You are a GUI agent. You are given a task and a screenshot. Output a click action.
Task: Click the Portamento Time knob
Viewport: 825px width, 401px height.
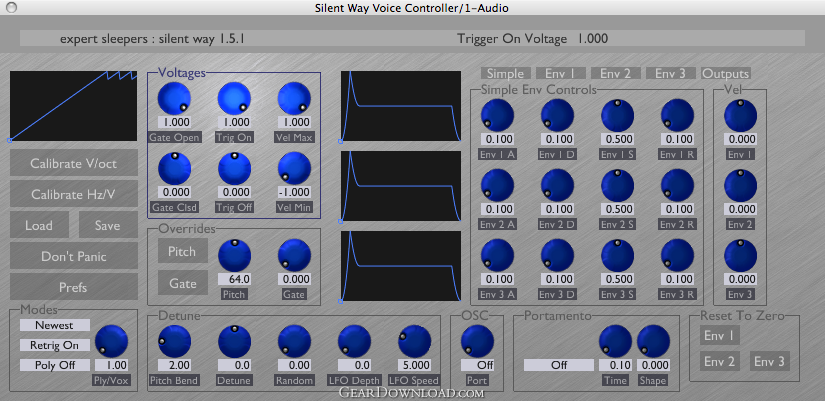[x=615, y=341]
